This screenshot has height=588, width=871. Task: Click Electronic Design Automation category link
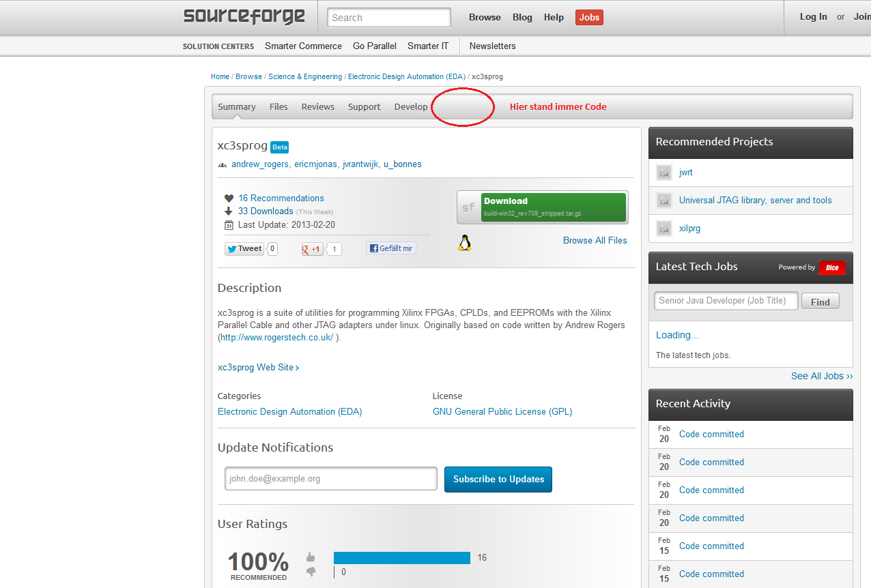pyautogui.click(x=289, y=411)
